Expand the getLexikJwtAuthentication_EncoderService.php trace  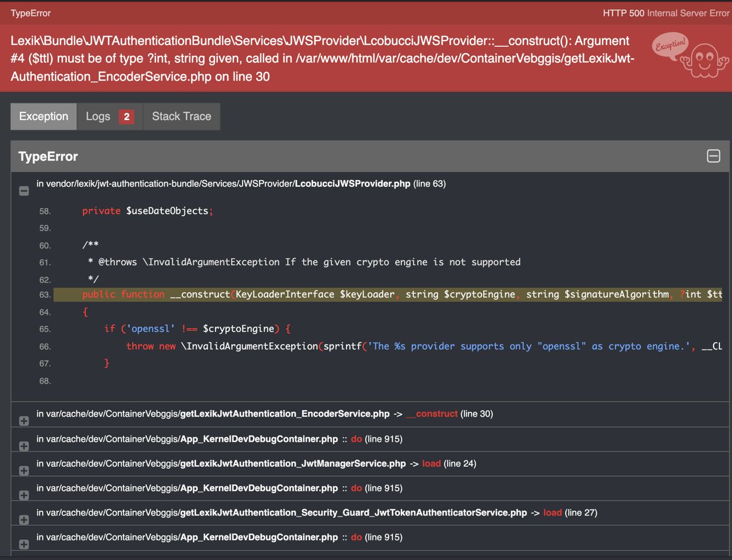24,421
